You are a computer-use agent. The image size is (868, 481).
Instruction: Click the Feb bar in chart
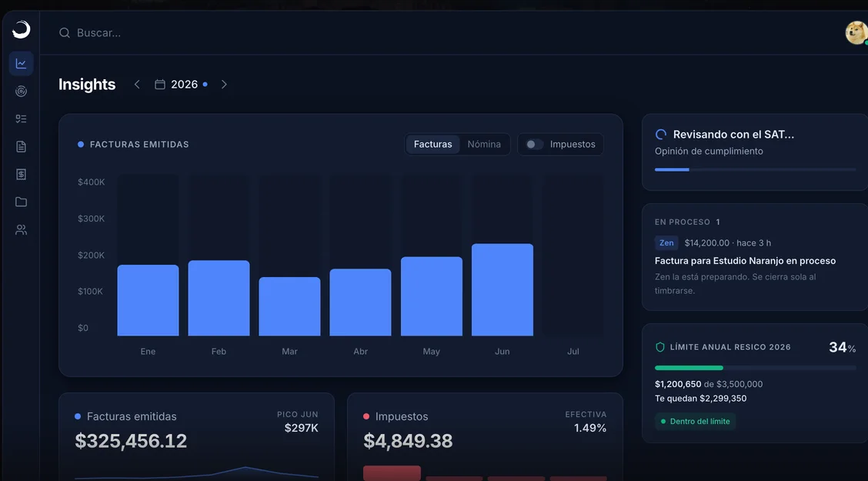219,299
